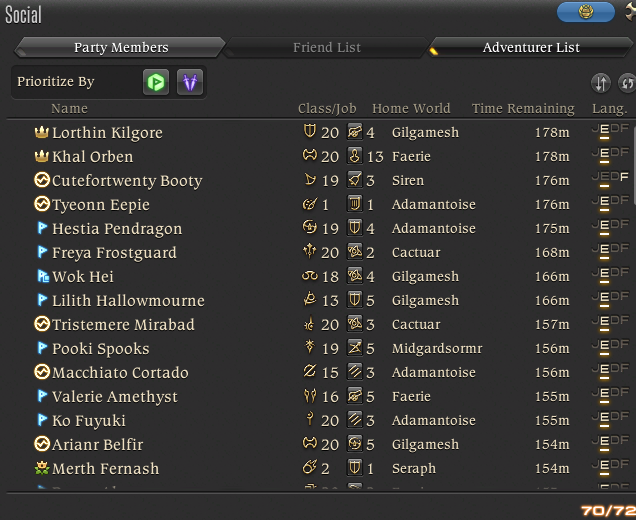This screenshot has height=520, width=636.
Task: Click status icon beside Wok Hei
Action: [42, 277]
